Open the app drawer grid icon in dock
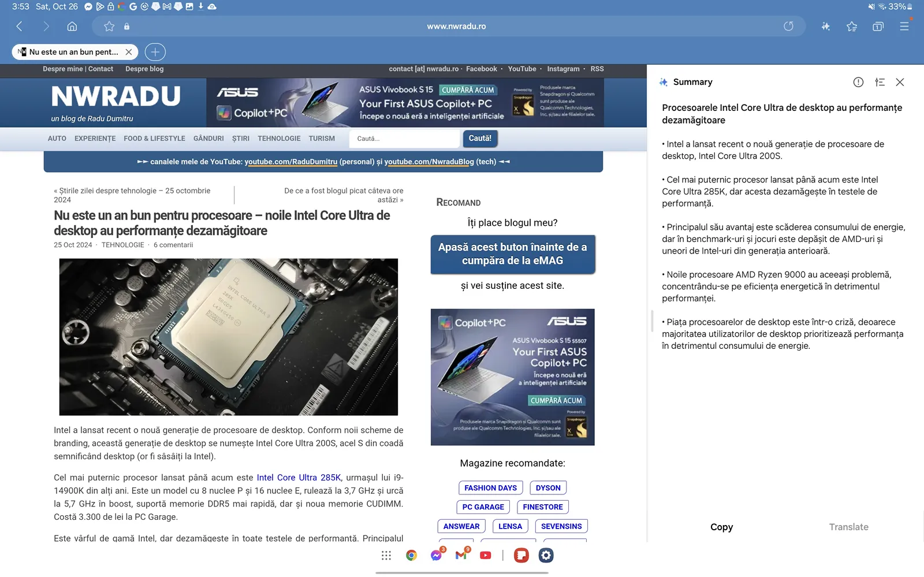 click(386, 556)
